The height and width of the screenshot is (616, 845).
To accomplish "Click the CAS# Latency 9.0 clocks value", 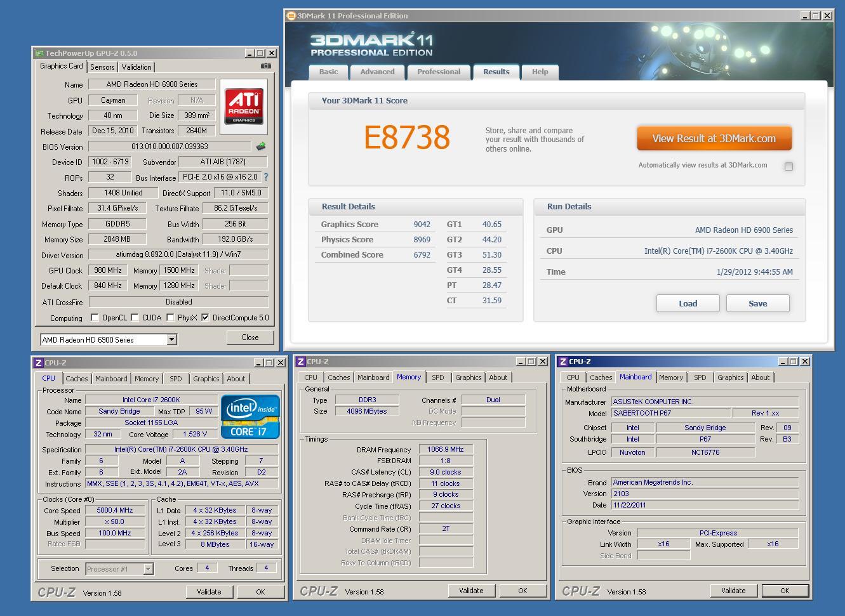I will coord(446,472).
